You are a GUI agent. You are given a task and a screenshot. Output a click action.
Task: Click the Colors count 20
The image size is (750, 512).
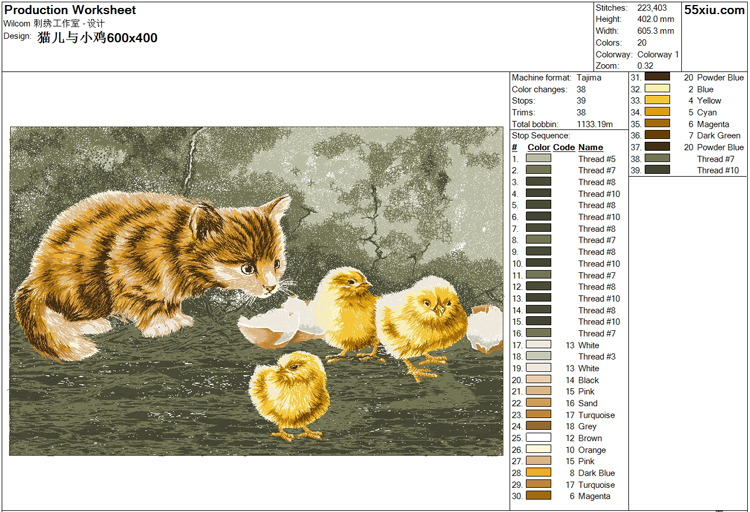coord(641,43)
